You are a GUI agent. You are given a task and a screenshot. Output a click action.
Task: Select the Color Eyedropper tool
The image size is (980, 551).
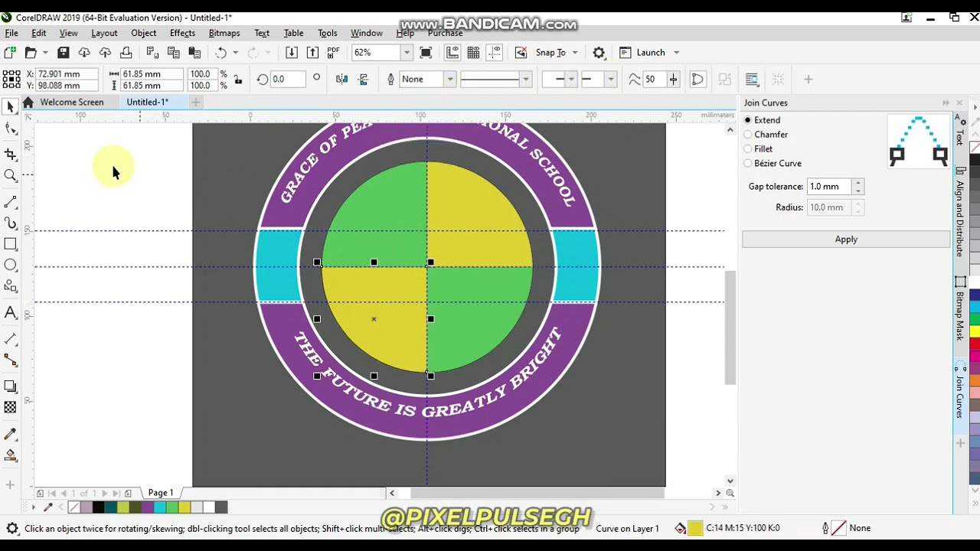[x=10, y=434]
